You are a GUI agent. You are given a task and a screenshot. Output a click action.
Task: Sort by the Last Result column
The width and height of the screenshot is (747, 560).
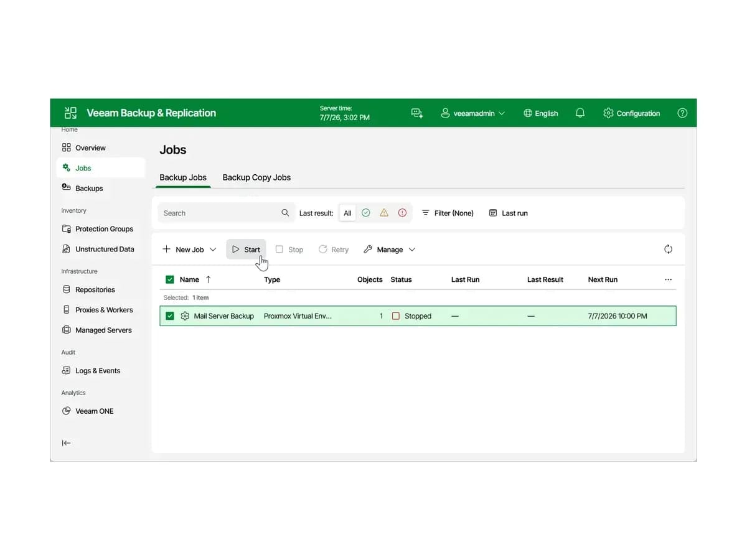click(x=545, y=279)
